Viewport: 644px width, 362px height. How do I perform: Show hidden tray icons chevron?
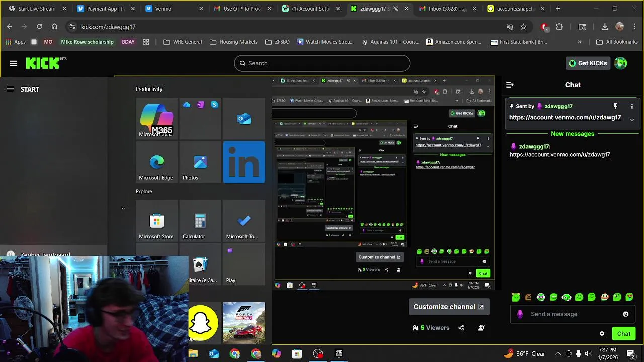tap(558, 354)
